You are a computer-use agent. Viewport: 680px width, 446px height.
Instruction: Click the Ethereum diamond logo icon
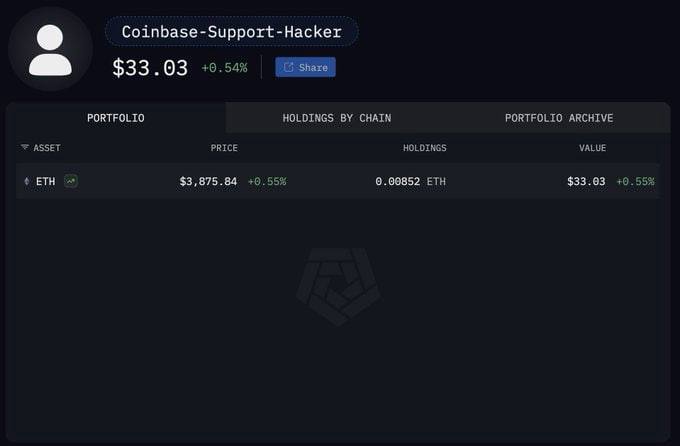click(x=27, y=181)
